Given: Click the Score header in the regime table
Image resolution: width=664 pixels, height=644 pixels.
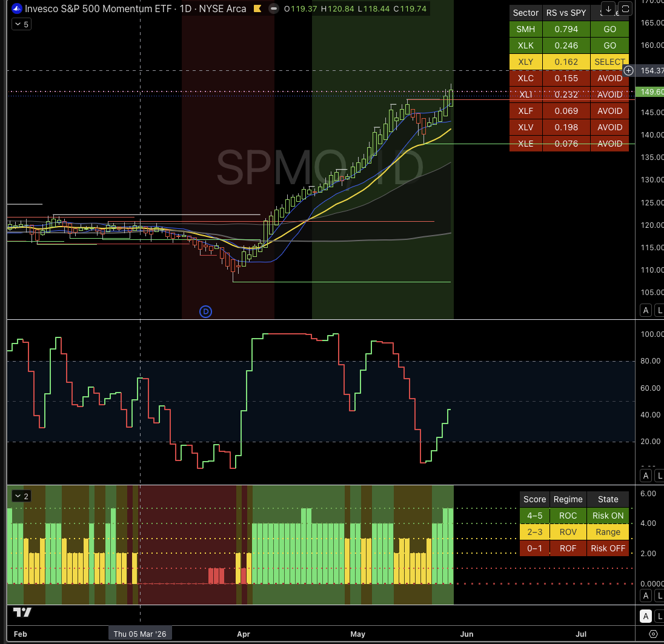Looking at the screenshot, I should tap(534, 499).
